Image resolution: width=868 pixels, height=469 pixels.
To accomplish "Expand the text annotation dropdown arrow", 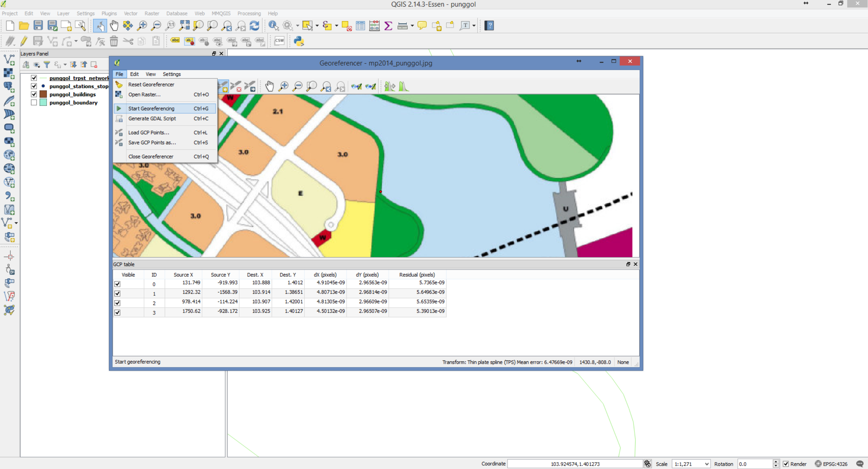I will pyautogui.click(x=474, y=26).
